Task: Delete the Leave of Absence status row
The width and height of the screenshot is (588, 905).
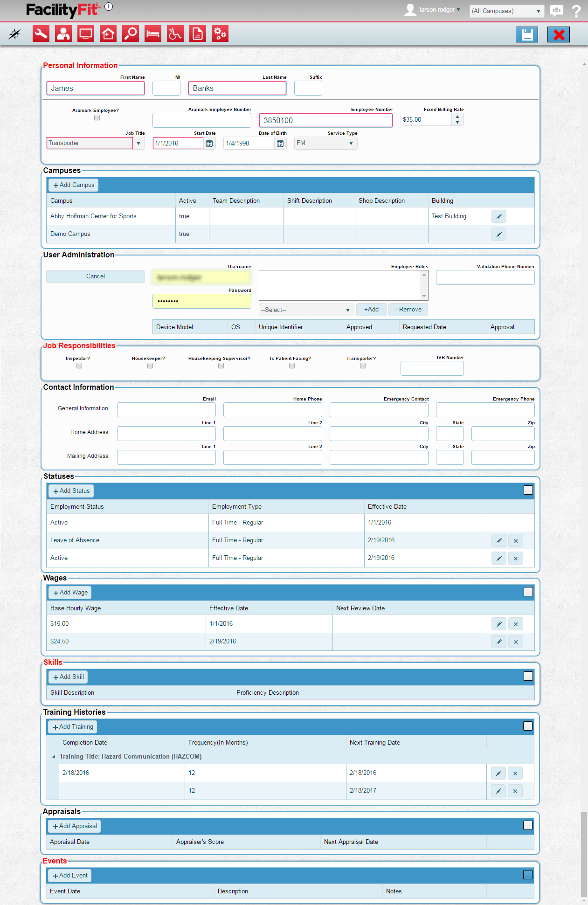Action: pos(515,541)
